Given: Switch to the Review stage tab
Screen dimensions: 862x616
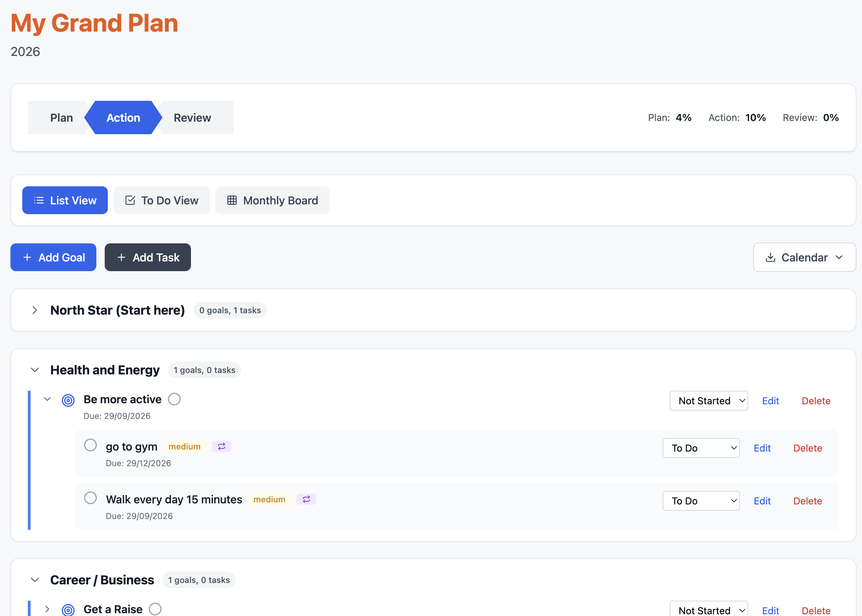Looking at the screenshot, I should click(192, 117).
